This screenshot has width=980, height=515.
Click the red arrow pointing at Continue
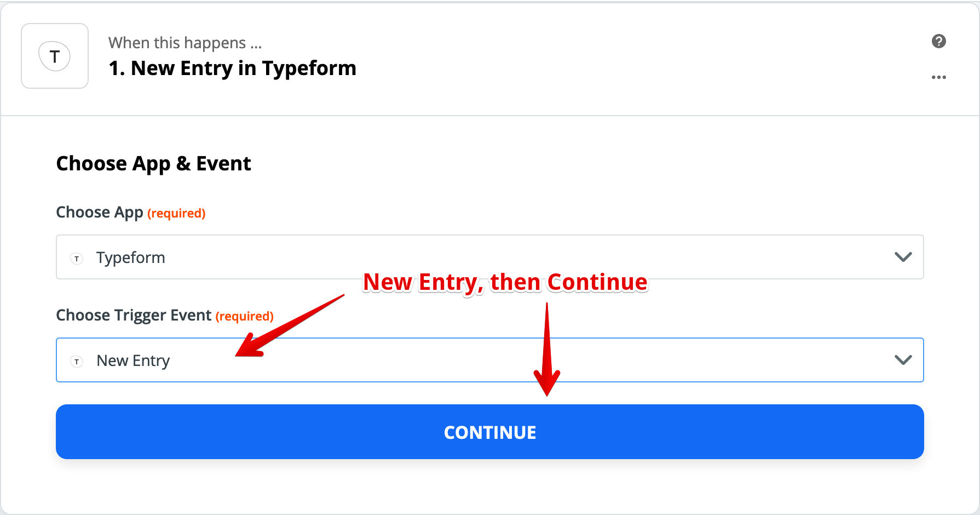click(x=547, y=349)
